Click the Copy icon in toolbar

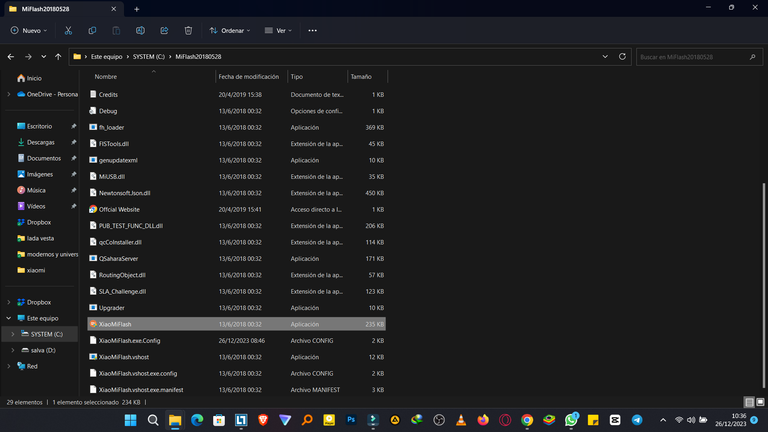coord(92,30)
